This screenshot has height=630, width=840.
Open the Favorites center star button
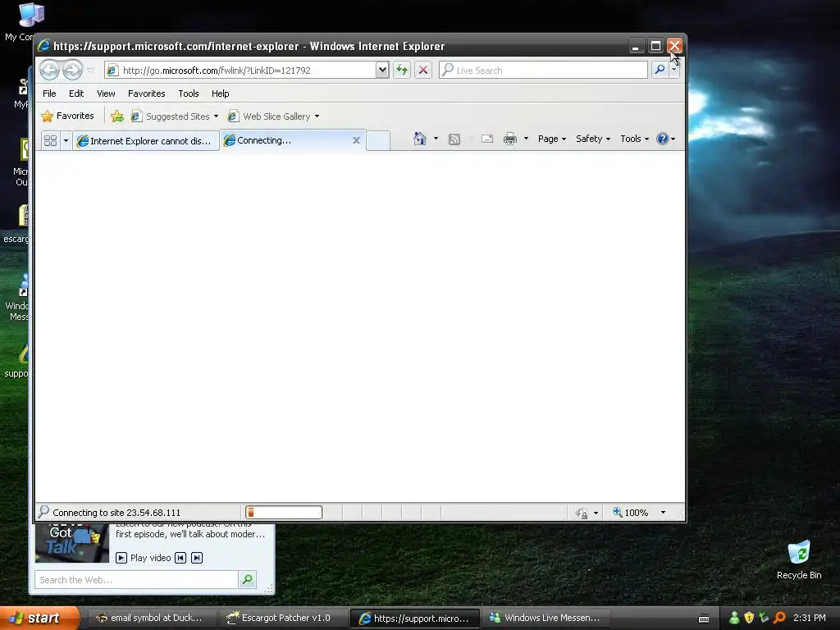(67, 116)
